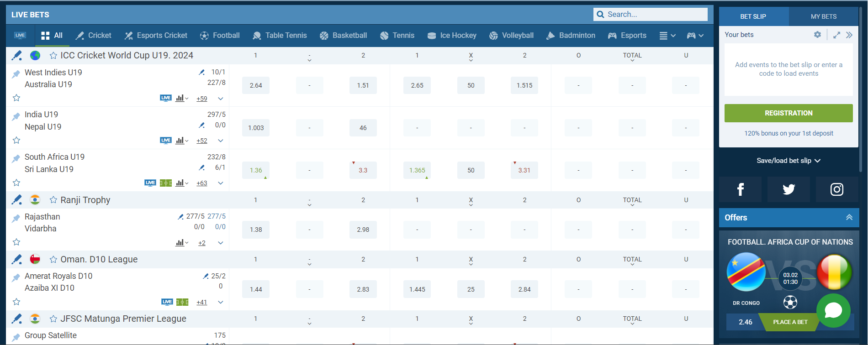The height and width of the screenshot is (345, 868).
Task: Expand markets chevron for Rajasthan match
Action: pyautogui.click(x=221, y=243)
